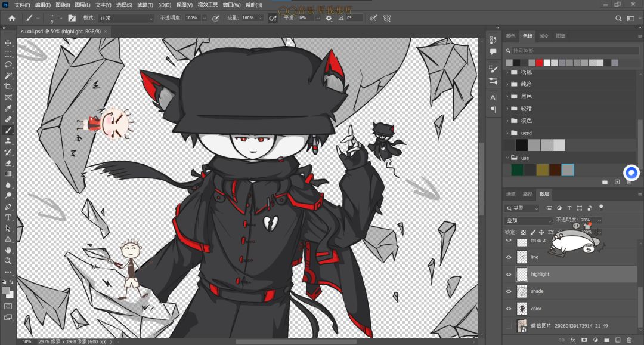Screen dimensions: 644x345
Task: Select the Lasso tool
Action: click(8, 65)
